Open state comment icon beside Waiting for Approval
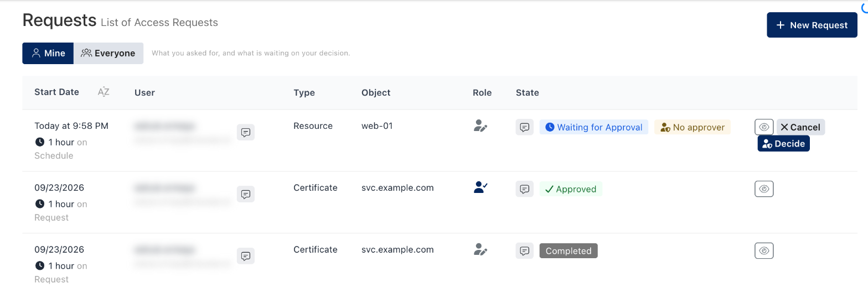Image resolution: width=868 pixels, height=298 pixels. click(x=524, y=127)
